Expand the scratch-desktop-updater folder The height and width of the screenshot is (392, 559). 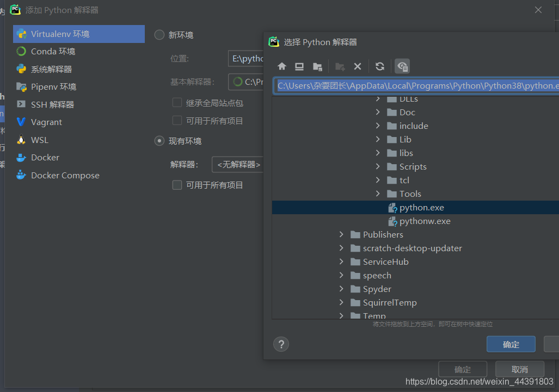341,248
